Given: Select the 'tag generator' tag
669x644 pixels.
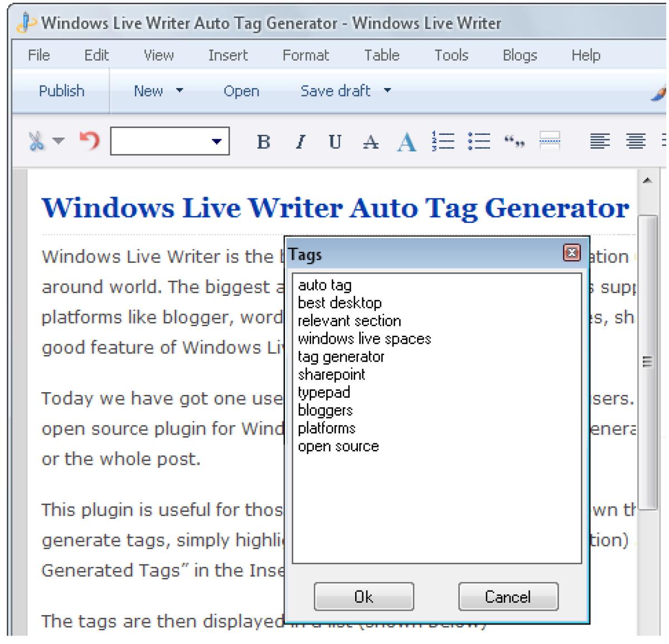Looking at the screenshot, I should click(341, 357).
